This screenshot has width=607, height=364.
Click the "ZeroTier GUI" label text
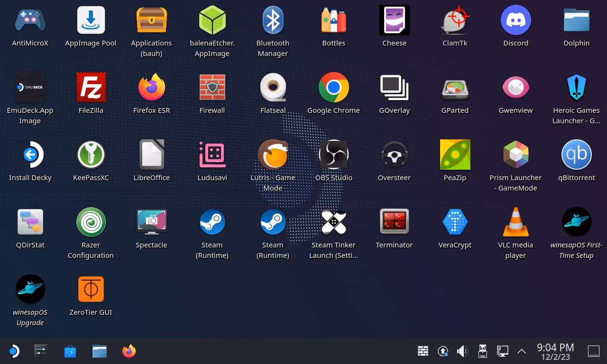click(x=91, y=312)
